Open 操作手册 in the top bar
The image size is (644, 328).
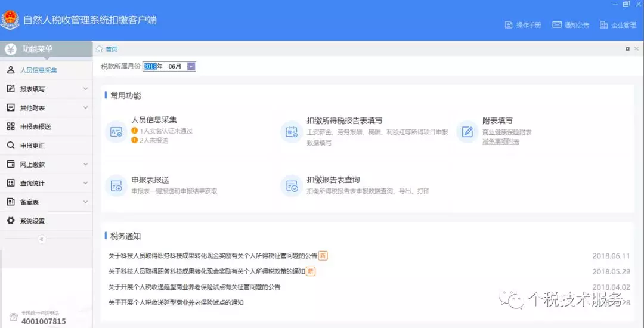(523, 25)
